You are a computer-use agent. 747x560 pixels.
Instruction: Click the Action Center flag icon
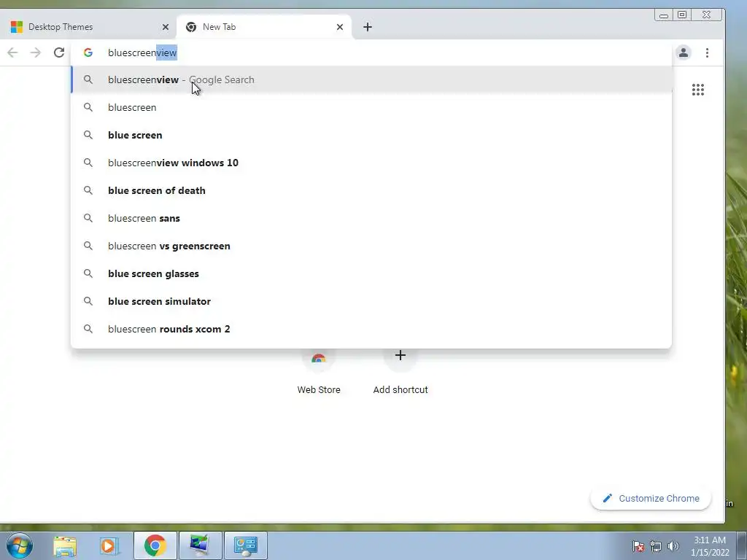(638, 546)
